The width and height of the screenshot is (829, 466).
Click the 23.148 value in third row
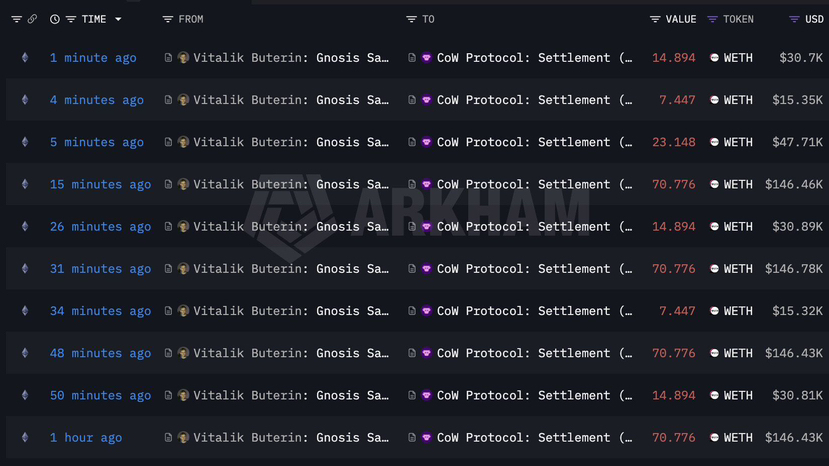(x=674, y=142)
